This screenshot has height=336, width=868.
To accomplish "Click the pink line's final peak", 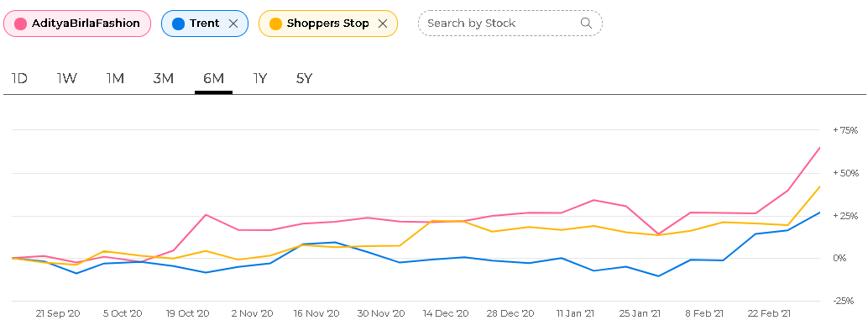I will (819, 148).
